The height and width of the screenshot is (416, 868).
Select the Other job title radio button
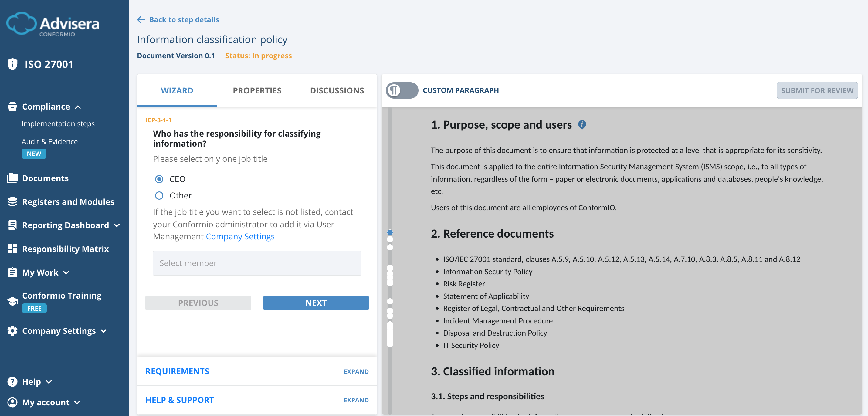coord(159,195)
